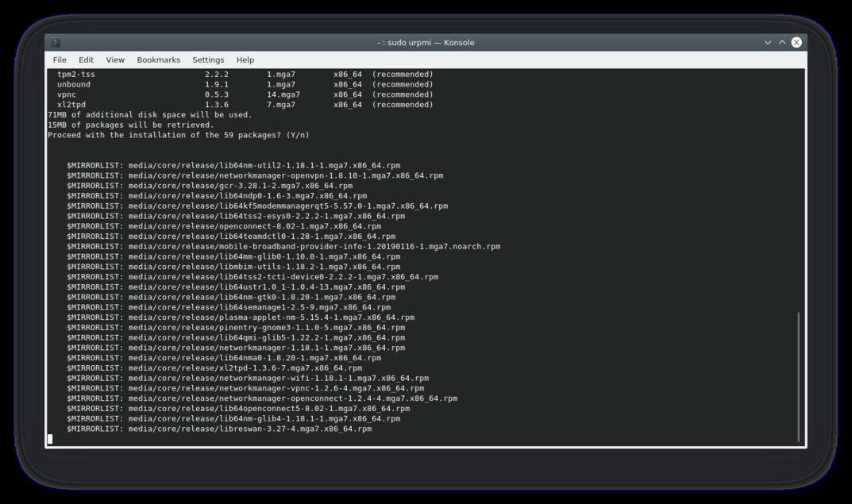Viewport: 852px width, 504px height.
Task: Click the '71MB of additional disk space' line
Action: pos(150,114)
